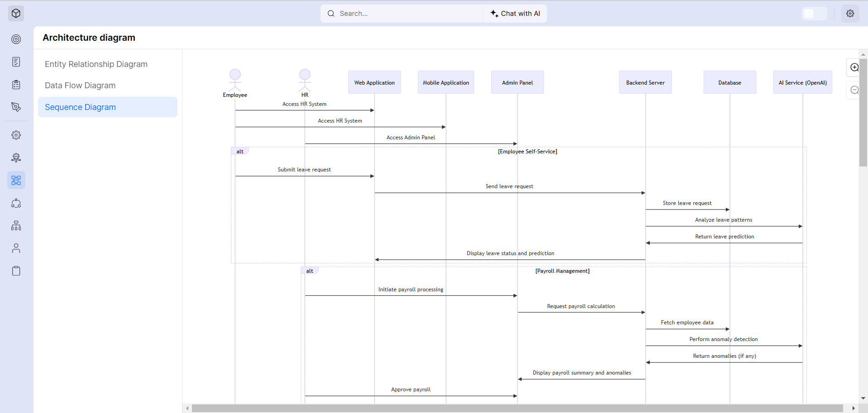Click the Database participant box
This screenshot has width=868, height=413.
(730, 82)
